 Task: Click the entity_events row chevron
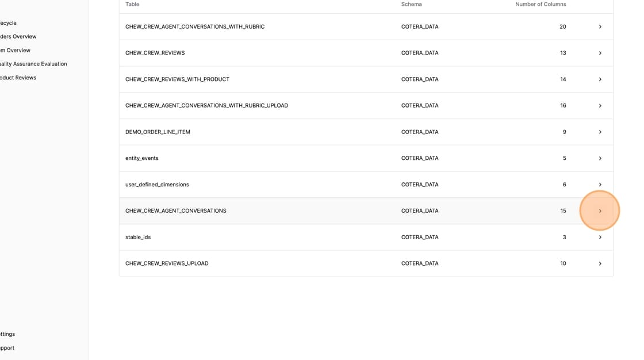tap(600, 158)
